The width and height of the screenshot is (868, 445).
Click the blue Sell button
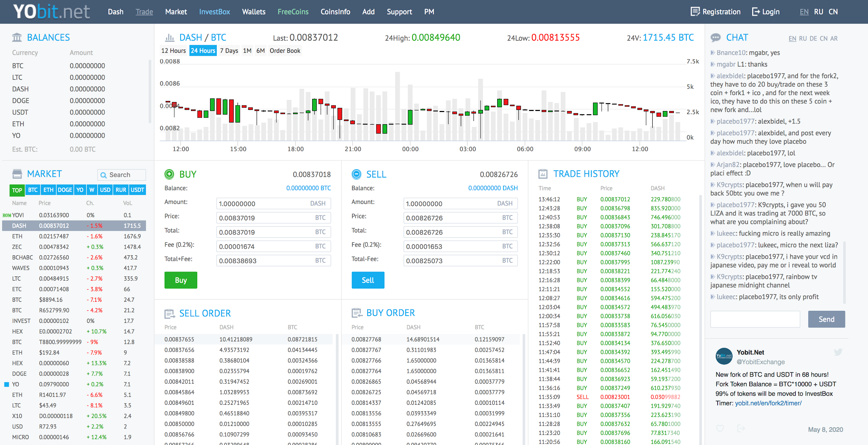368,280
